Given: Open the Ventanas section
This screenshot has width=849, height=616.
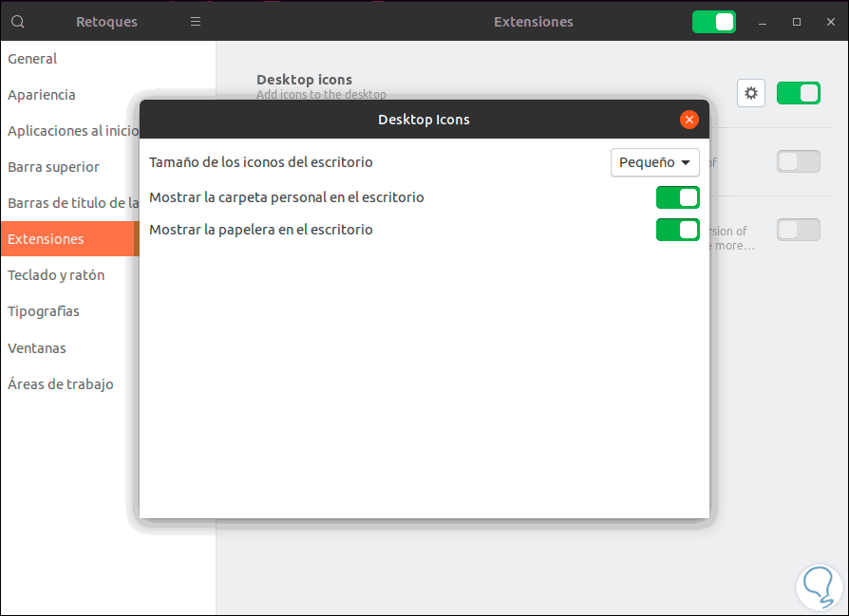Looking at the screenshot, I should 37,348.
